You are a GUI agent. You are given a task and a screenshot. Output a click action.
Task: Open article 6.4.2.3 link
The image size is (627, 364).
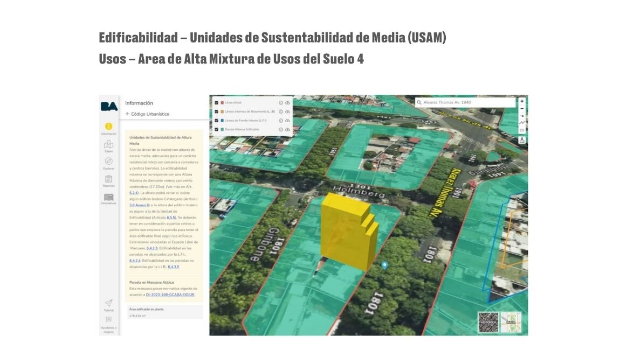point(152,249)
